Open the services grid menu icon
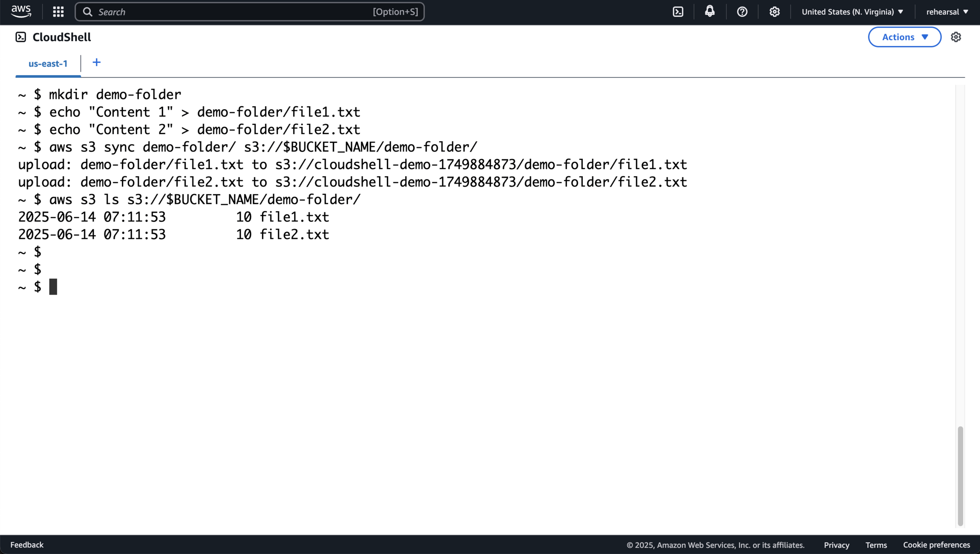 (x=58, y=11)
